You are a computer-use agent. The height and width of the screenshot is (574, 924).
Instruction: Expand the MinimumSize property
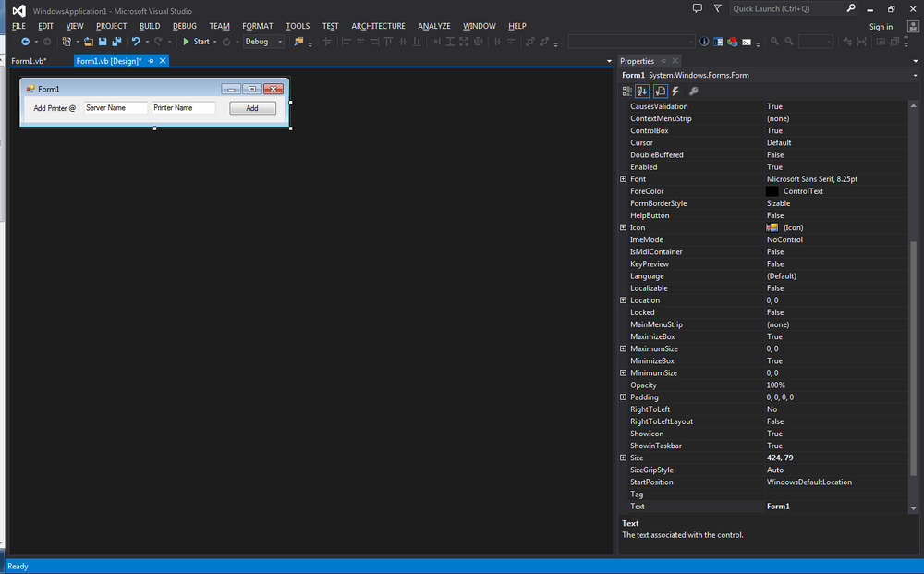pos(623,372)
